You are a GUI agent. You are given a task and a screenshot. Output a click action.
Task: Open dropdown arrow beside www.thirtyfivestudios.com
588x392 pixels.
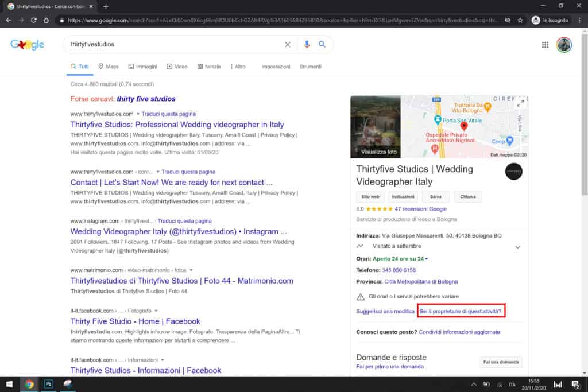[x=138, y=114]
